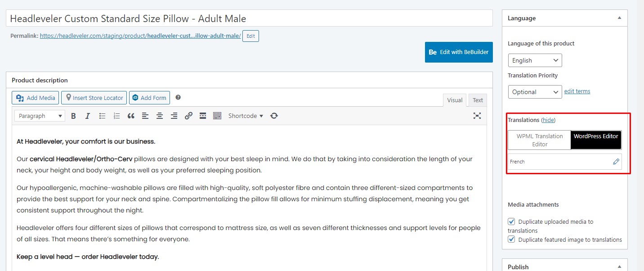Open Translation Priority Optional dropdown
The height and width of the screenshot is (271, 644).
click(535, 92)
